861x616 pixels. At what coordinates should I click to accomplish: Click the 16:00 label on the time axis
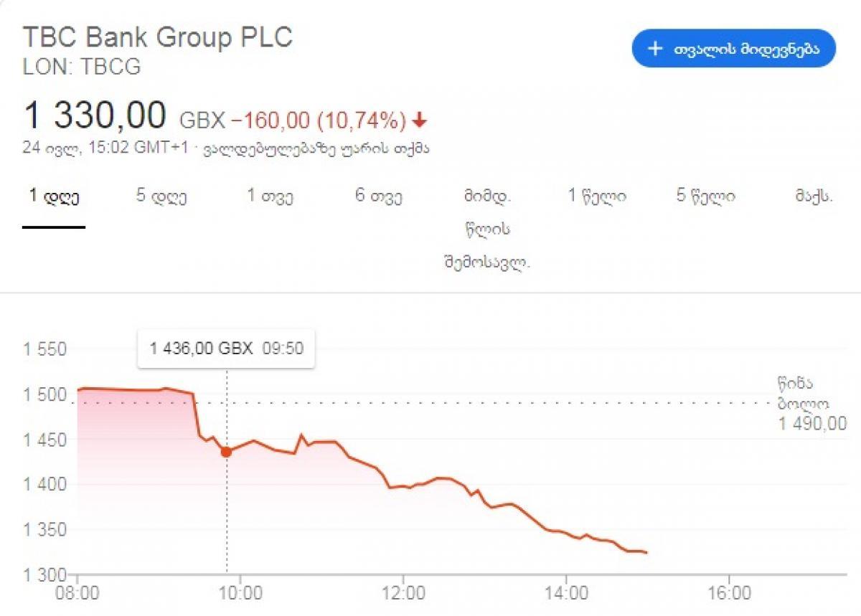pos(728,594)
